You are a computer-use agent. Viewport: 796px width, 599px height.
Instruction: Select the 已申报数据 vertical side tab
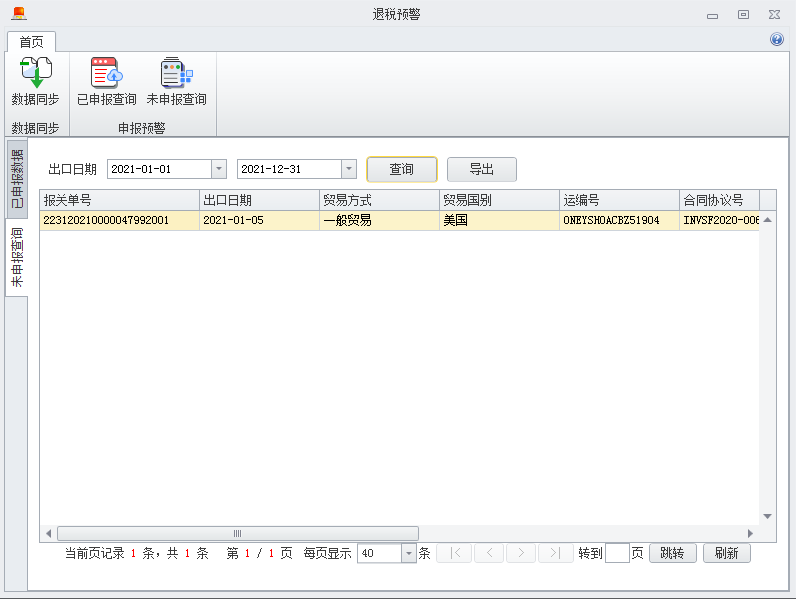click(x=17, y=178)
